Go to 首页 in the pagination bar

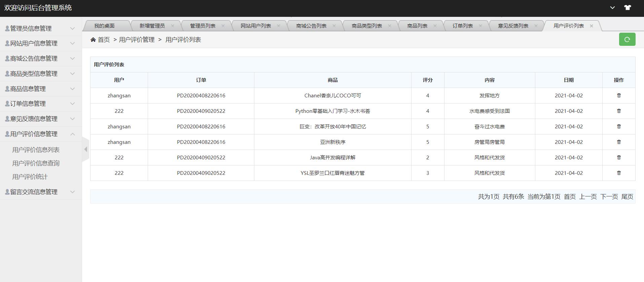tap(570, 196)
